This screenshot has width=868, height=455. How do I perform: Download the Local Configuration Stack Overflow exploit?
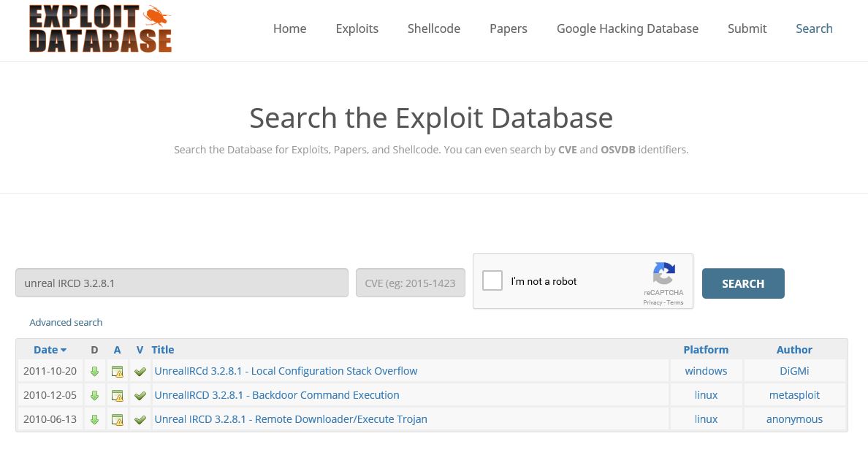point(95,372)
